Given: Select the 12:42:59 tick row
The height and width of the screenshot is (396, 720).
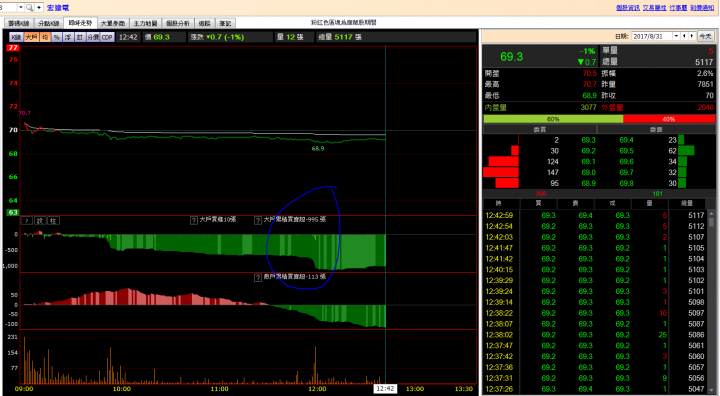Looking at the screenshot, I should [595, 215].
